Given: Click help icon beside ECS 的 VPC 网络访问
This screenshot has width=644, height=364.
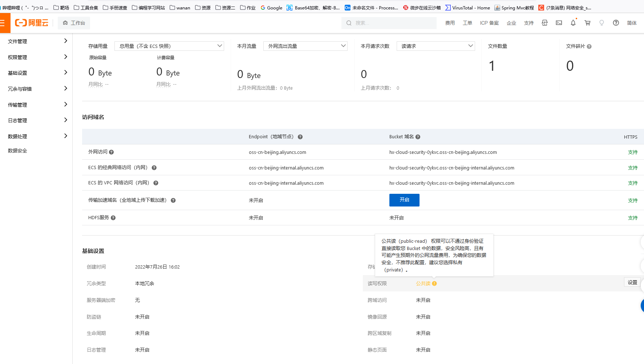Looking at the screenshot, I should (x=156, y=183).
